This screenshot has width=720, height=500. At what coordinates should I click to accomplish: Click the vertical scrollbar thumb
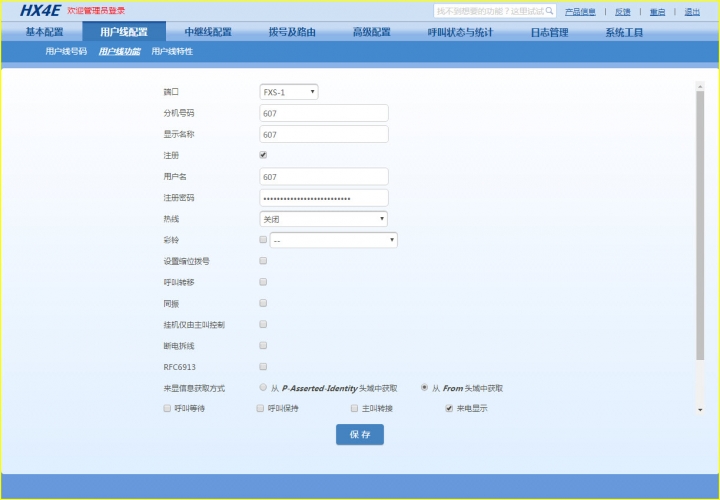(700, 225)
